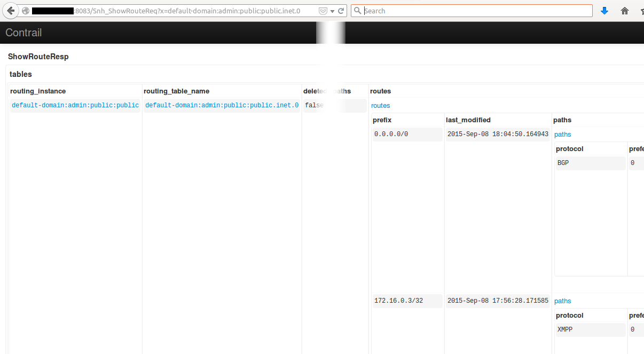Screen dimensions: 644x354
Task: Select the XMPP protocol cell
Action: coord(565,329)
